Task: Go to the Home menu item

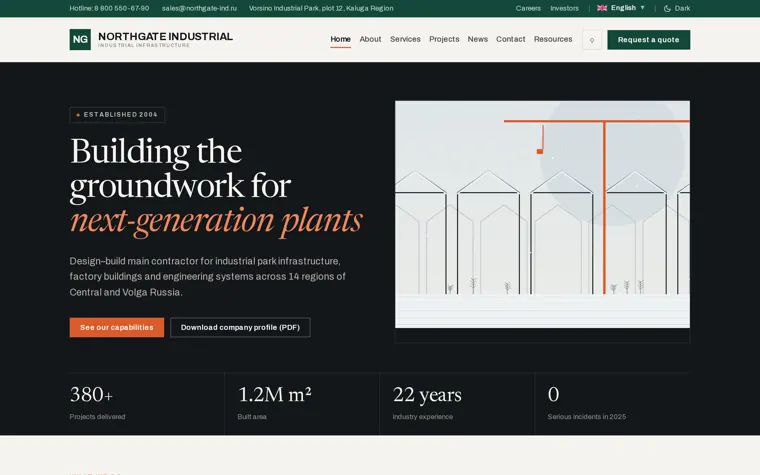Action: tap(340, 39)
